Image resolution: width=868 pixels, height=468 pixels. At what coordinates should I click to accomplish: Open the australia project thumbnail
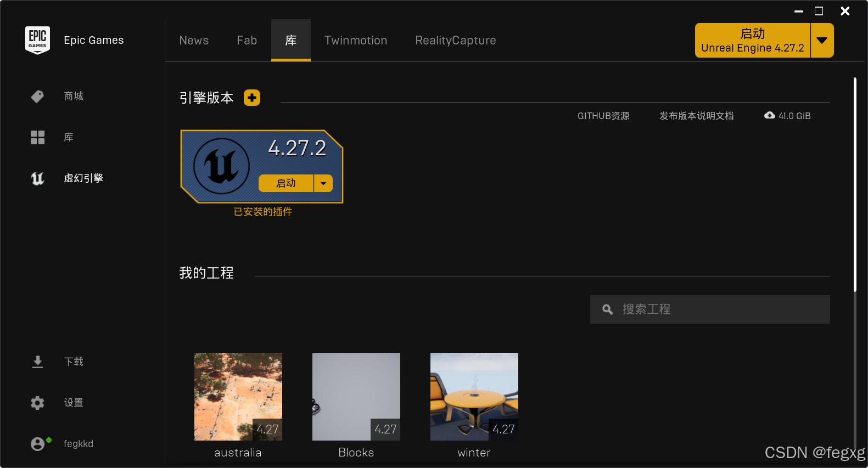pos(238,397)
